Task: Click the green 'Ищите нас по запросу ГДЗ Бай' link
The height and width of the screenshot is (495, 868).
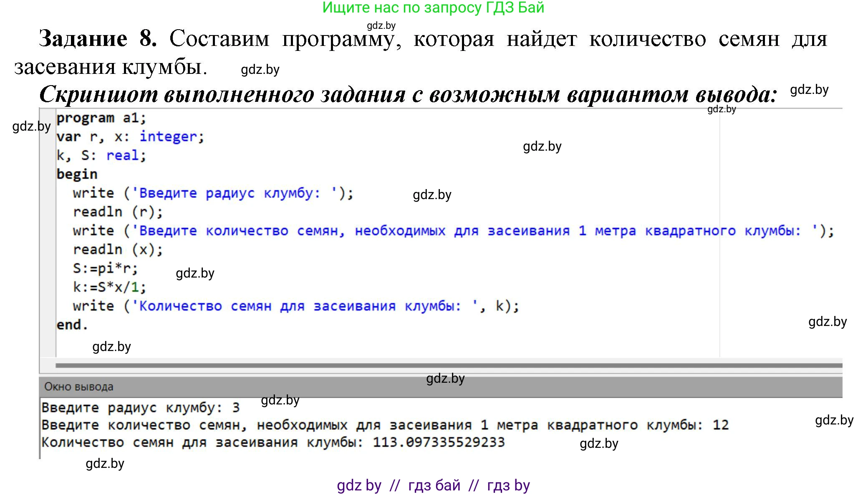Action: 433,8
